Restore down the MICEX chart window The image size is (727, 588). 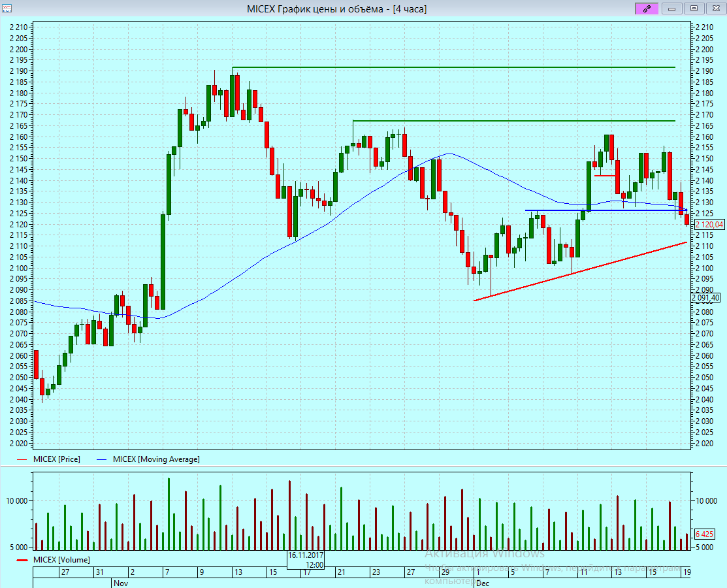[694, 8]
